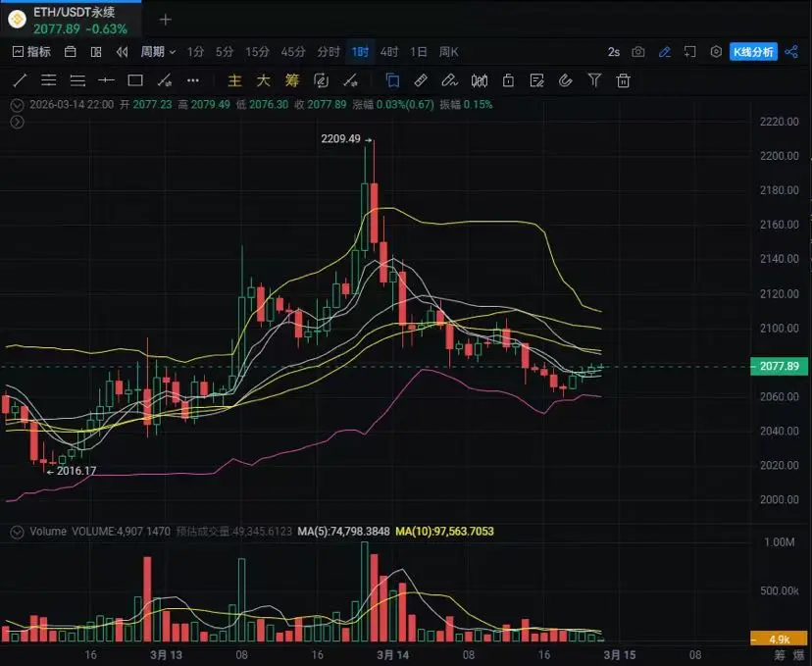Select the 4时 timeframe
This screenshot has height=666, width=812.
coord(389,52)
